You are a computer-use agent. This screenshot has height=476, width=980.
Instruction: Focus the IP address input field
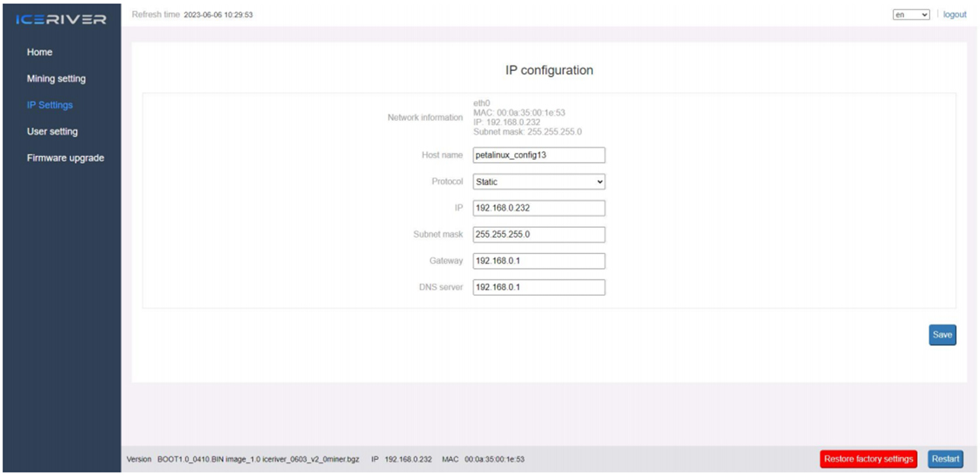538,208
